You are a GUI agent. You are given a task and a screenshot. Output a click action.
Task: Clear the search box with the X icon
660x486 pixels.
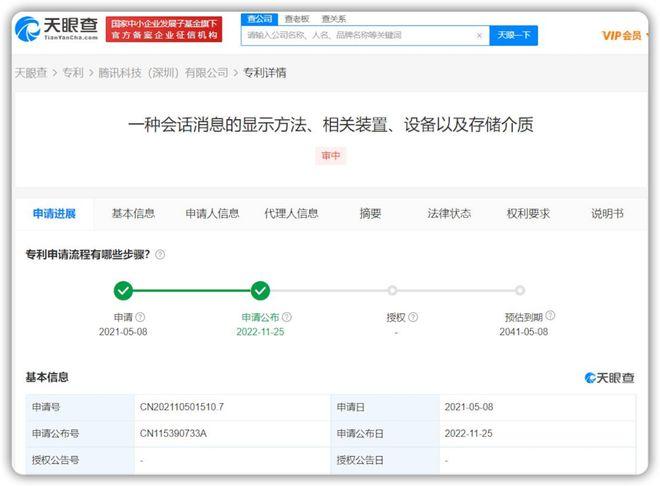[x=479, y=35]
